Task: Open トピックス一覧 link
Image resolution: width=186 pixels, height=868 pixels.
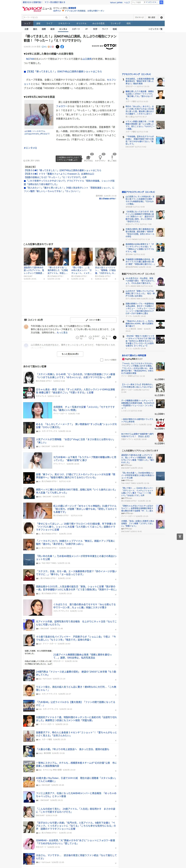Action: point(155,29)
